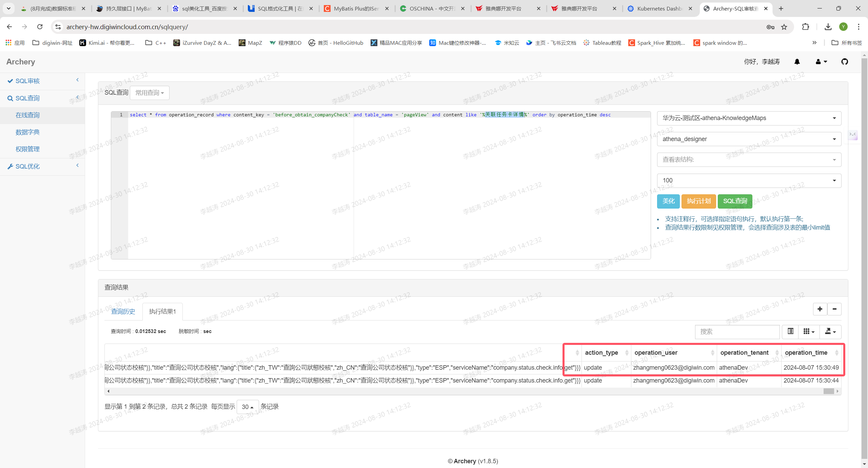Switch to the 执行结果1 tab

pos(162,311)
